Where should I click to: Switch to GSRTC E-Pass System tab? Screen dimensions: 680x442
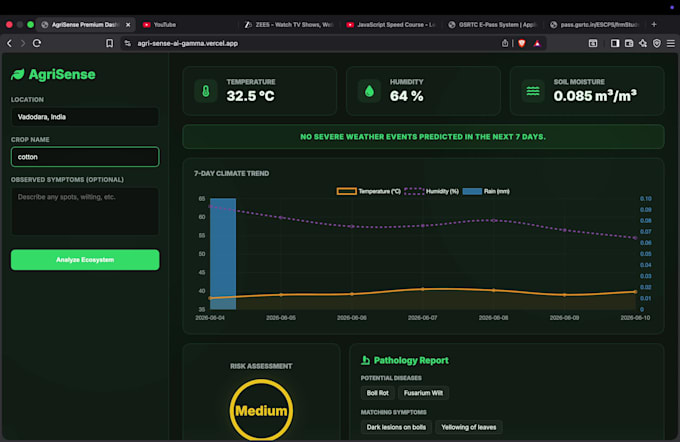[492, 25]
